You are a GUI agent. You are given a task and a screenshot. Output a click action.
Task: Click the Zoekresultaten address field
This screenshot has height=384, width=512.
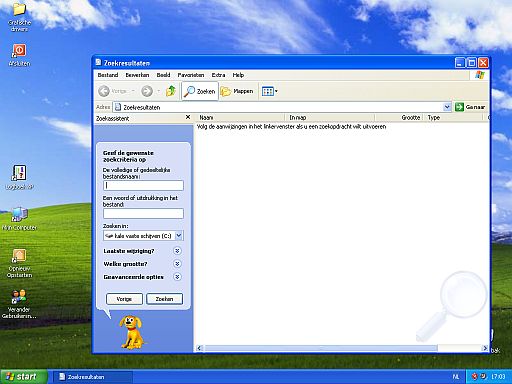(278, 107)
